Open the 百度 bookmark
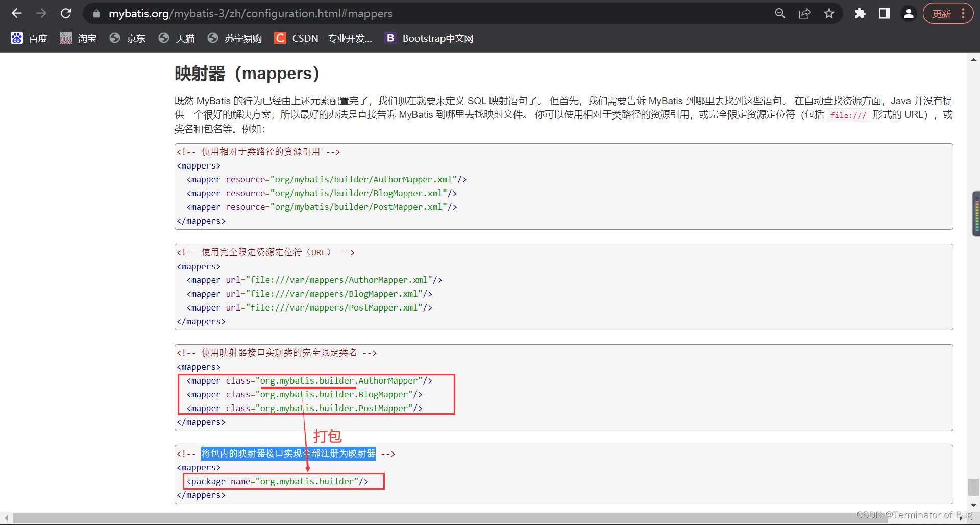The width and height of the screenshot is (980, 525). point(29,38)
